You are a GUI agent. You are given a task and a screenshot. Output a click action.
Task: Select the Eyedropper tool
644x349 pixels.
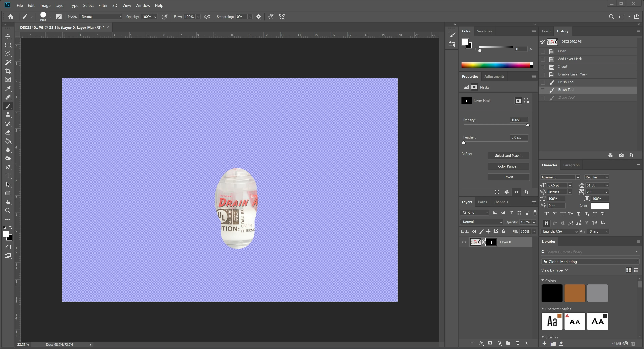[x=8, y=89]
